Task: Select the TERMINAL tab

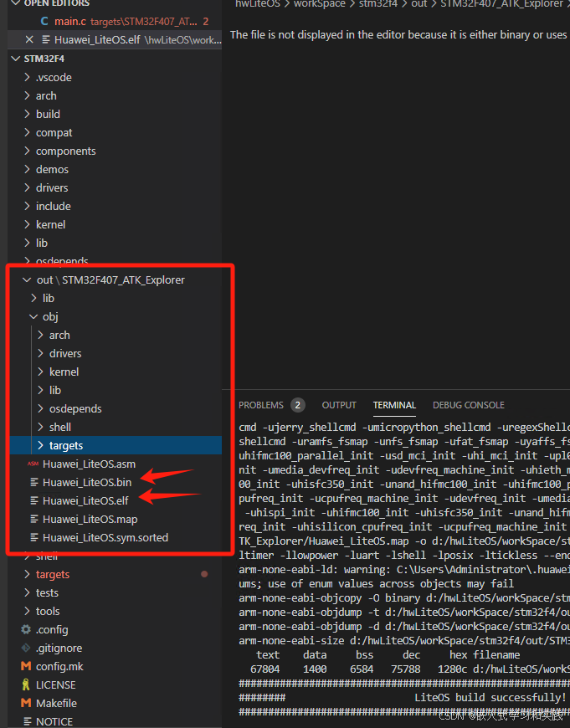Action: 394,405
